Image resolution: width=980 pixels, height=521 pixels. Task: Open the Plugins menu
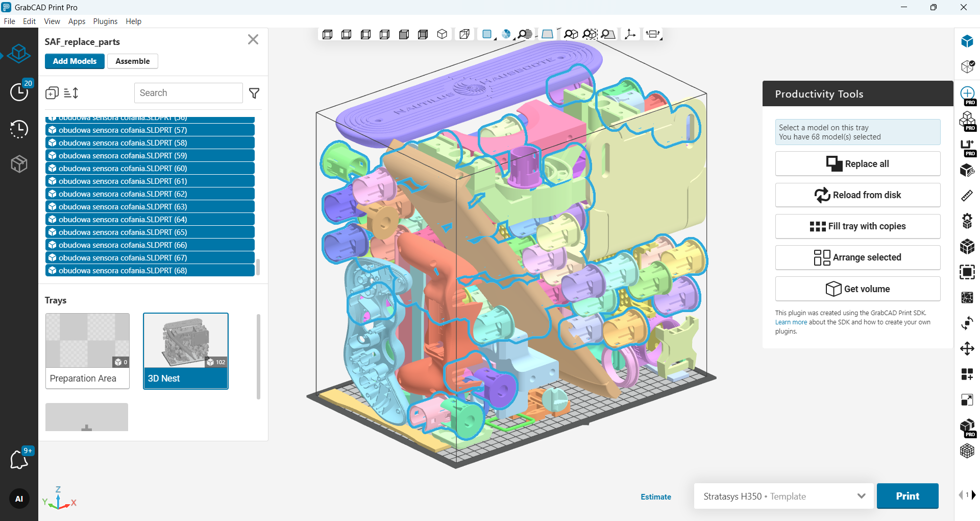105,21
